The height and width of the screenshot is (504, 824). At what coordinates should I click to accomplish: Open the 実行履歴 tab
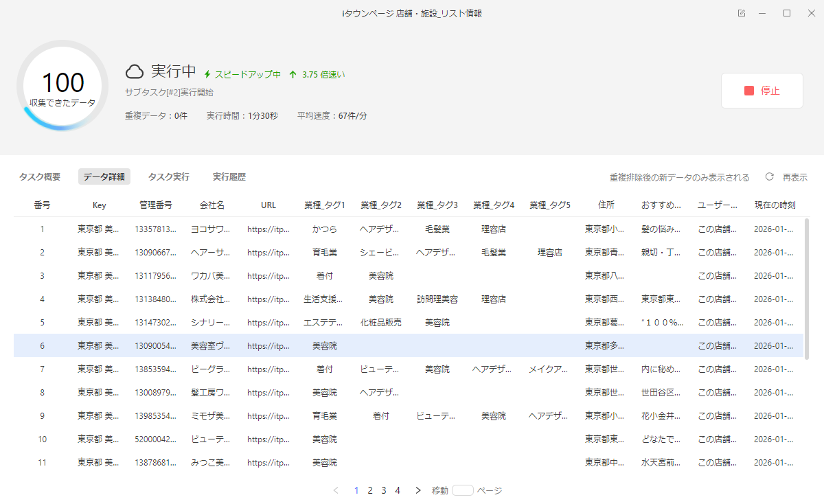coord(229,177)
